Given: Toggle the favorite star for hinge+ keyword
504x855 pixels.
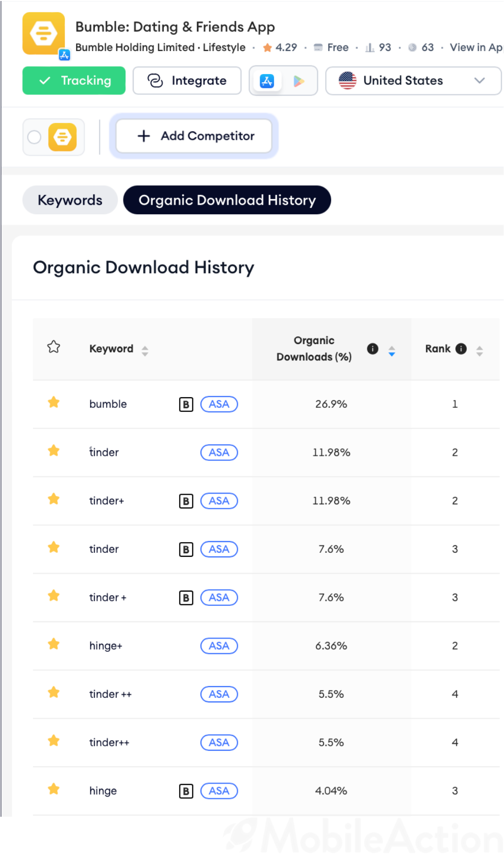Looking at the screenshot, I should (x=54, y=644).
